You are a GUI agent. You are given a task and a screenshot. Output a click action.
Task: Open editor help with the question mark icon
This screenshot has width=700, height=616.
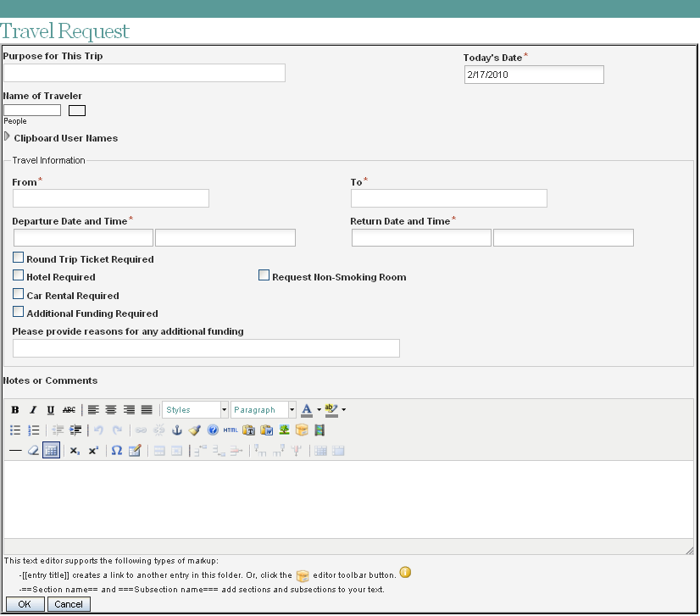pyautogui.click(x=213, y=430)
